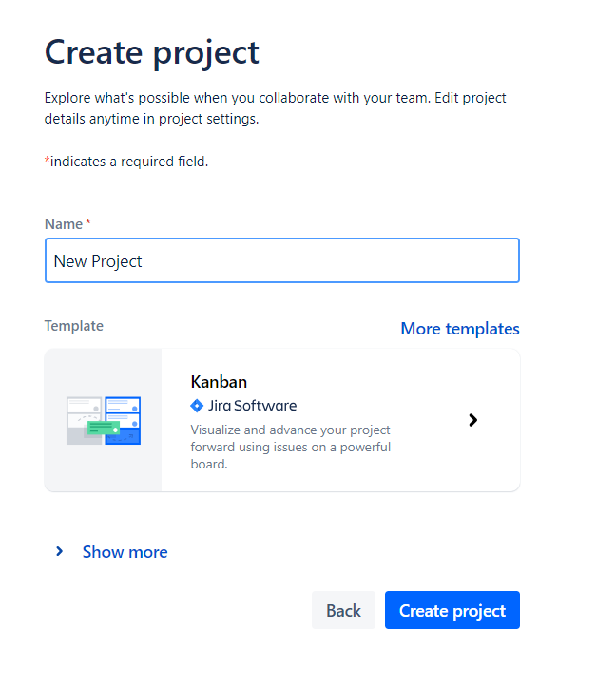Click the required field indicator note
Screen dimensions: 616x688
tap(128, 162)
